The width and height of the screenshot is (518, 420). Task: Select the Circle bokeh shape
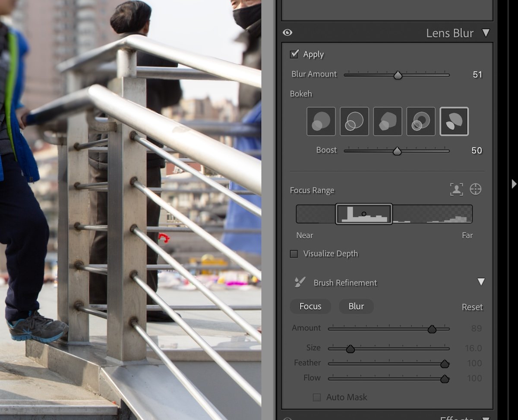321,121
